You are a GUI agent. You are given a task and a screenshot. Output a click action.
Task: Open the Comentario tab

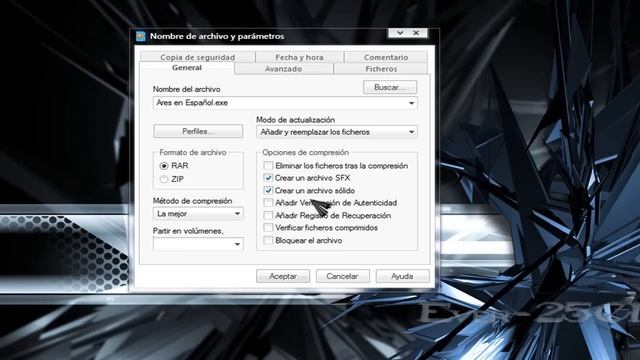(386, 57)
